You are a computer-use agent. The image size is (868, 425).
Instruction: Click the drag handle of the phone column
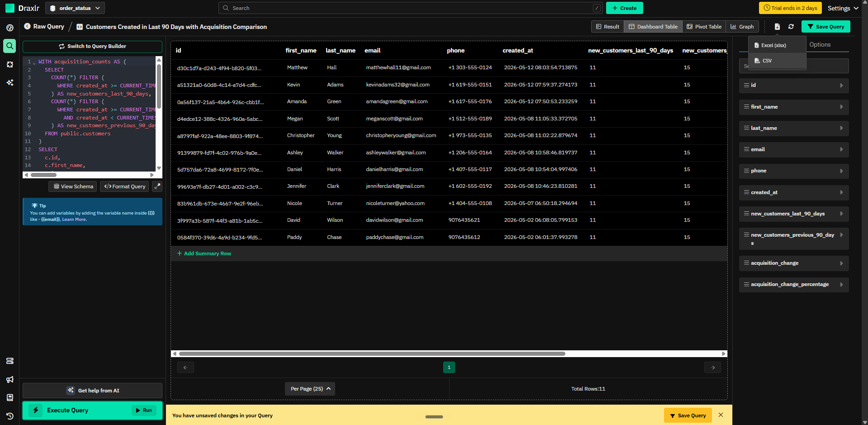tap(746, 171)
